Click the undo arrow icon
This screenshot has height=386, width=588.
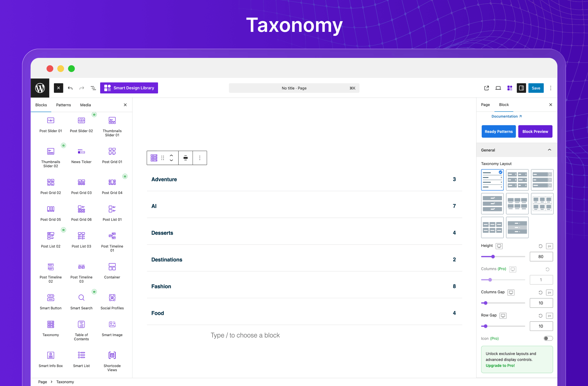(70, 88)
